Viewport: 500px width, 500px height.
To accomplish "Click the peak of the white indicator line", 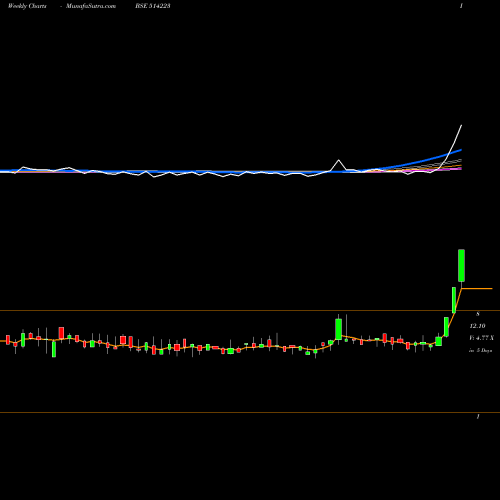I will (462, 125).
